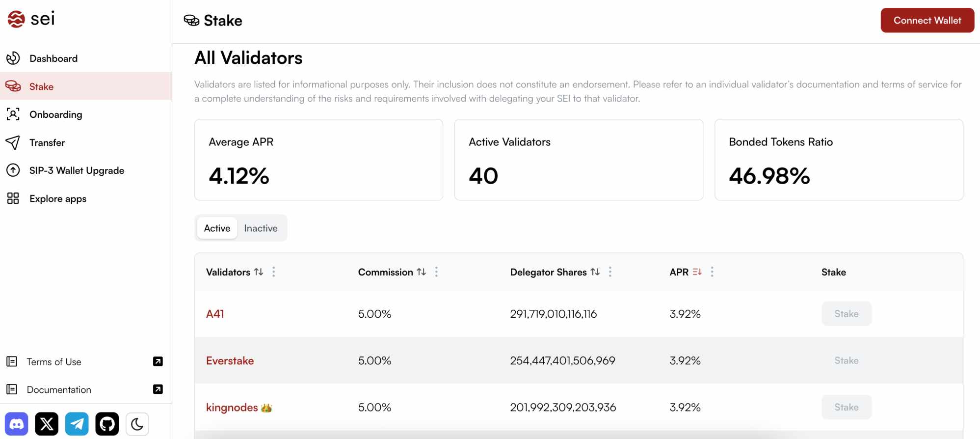The image size is (980, 439).
Task: Open the GitHub repository icon
Action: coord(107,424)
